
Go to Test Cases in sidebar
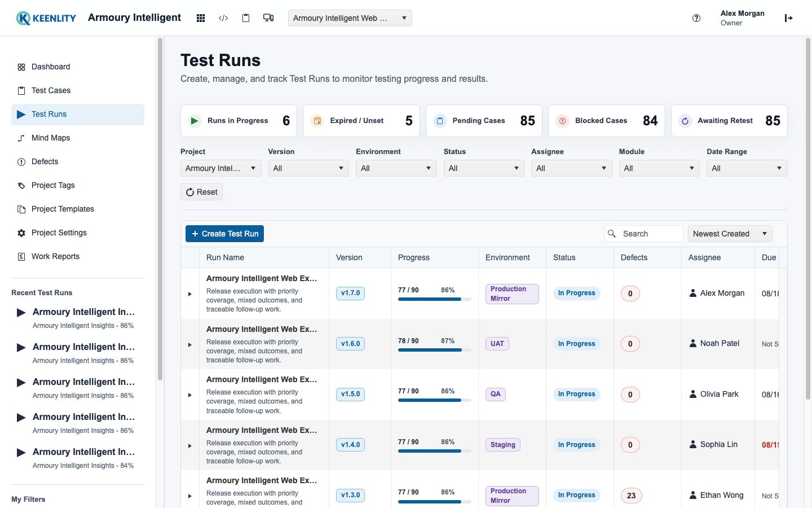(x=78, y=90)
